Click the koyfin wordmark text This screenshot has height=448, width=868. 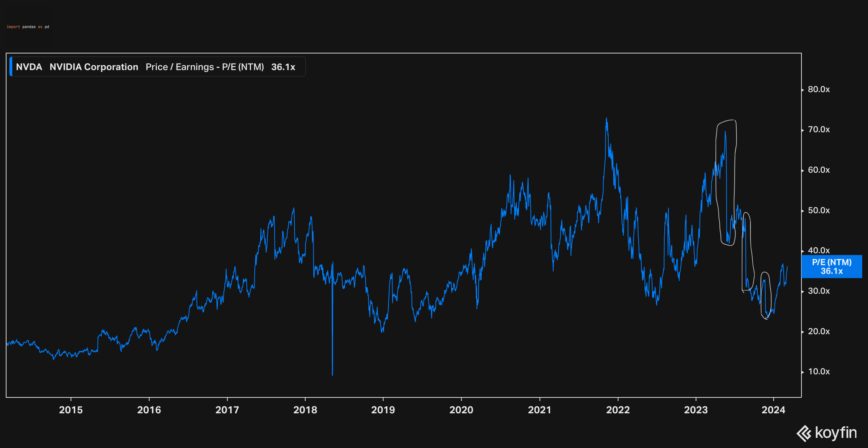tap(836, 433)
